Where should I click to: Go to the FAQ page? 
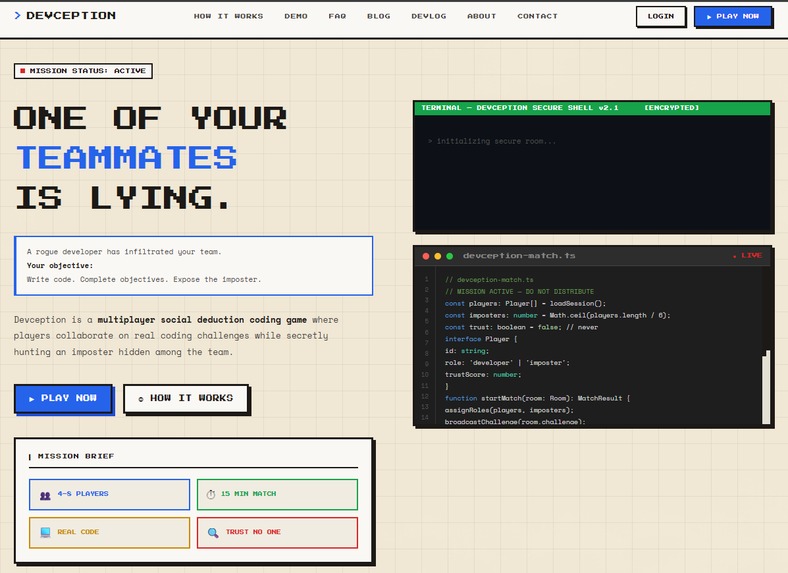click(337, 16)
